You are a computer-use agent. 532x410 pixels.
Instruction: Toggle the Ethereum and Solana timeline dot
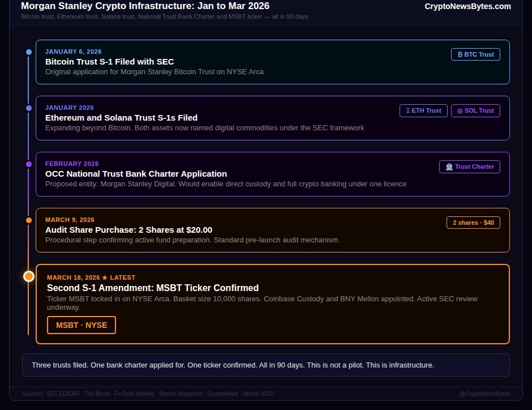point(29,108)
